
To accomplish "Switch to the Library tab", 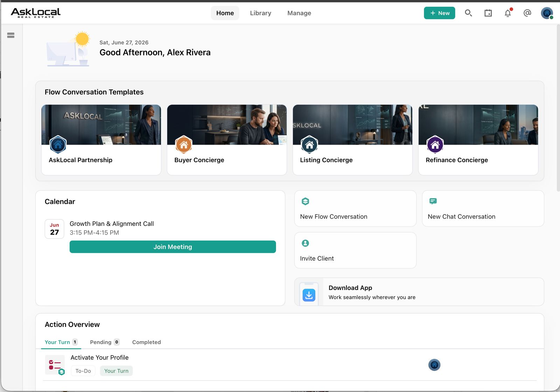I will [x=260, y=13].
